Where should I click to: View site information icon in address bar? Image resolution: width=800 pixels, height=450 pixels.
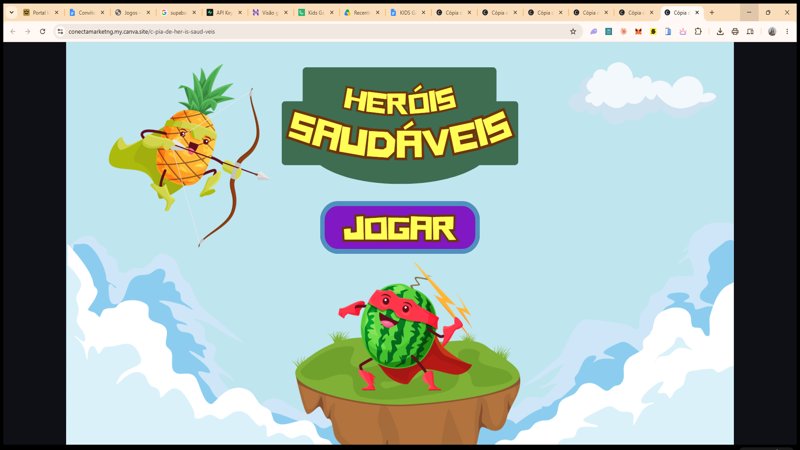(60, 32)
